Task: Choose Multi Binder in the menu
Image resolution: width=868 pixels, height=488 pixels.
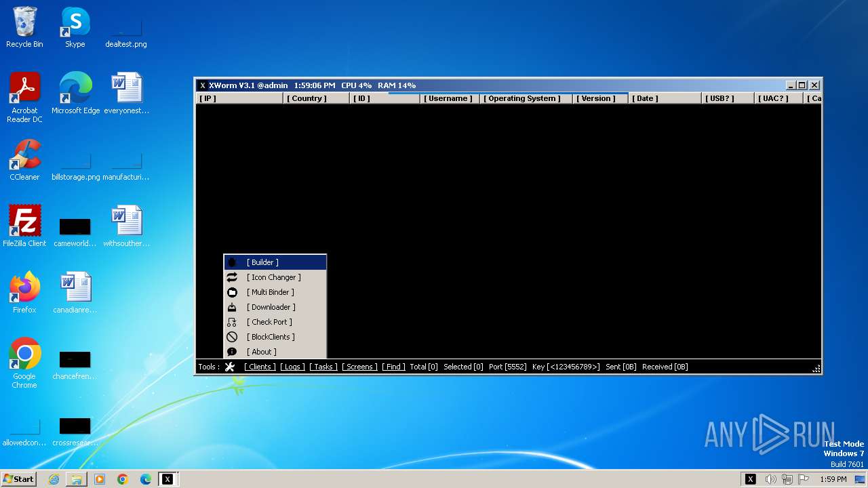Action: [275, 292]
